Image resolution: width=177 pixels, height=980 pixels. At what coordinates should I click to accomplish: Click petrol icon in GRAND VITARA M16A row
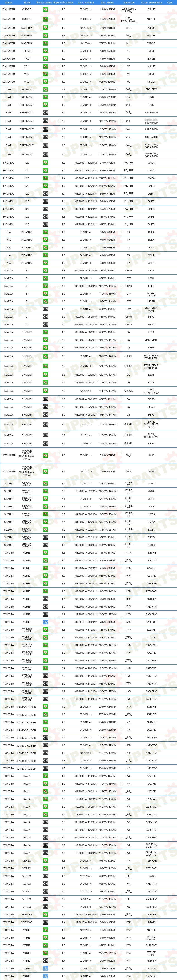click(45, 483)
